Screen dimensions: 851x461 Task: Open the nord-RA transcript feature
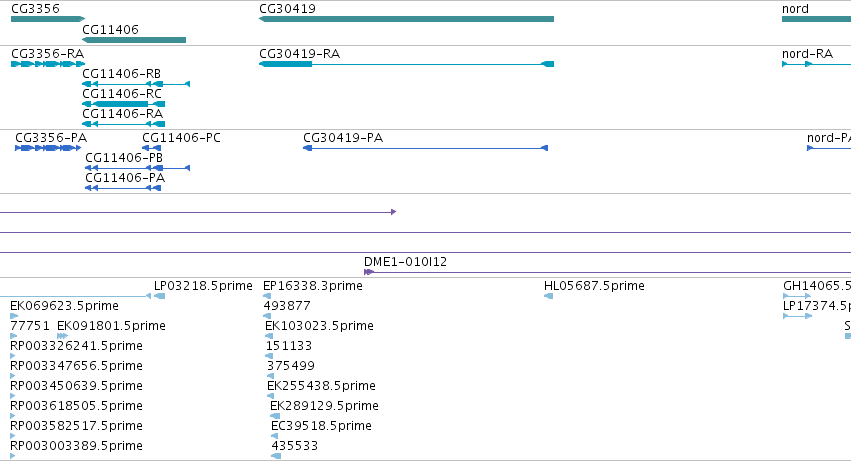point(816,64)
